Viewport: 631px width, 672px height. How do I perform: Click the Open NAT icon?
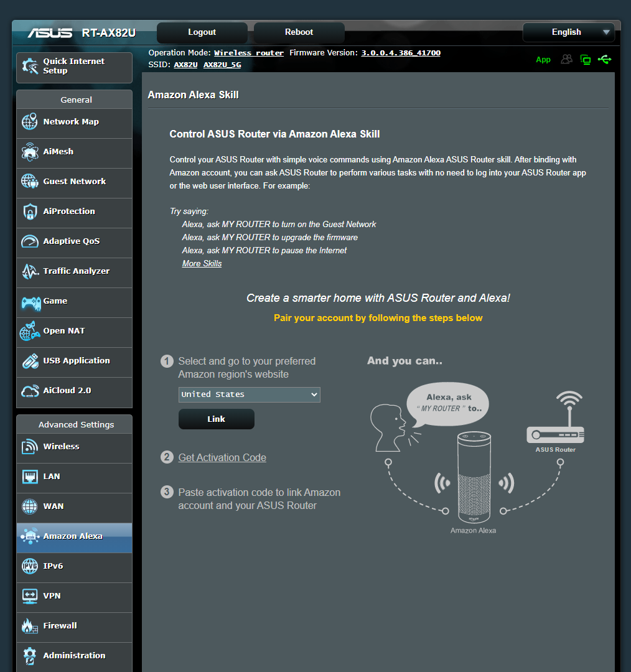click(30, 331)
